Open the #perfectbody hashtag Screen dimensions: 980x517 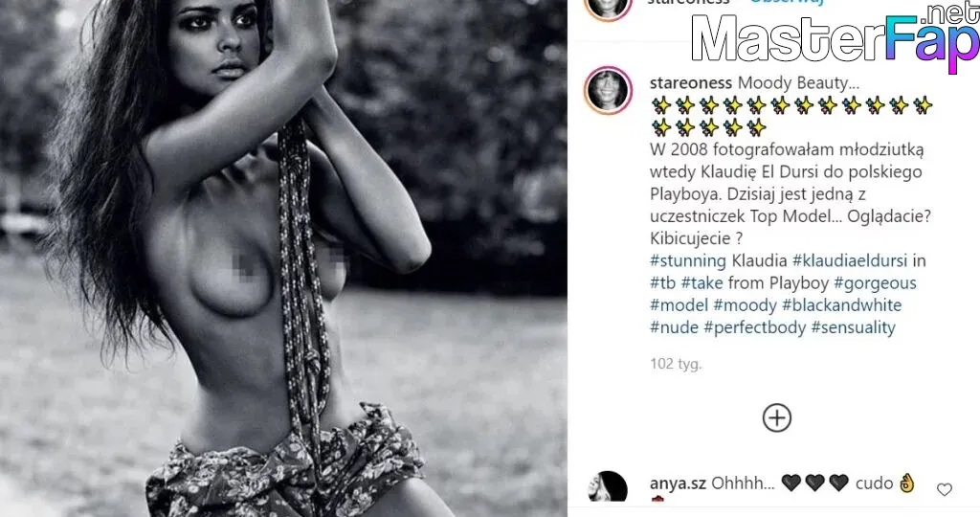754,327
